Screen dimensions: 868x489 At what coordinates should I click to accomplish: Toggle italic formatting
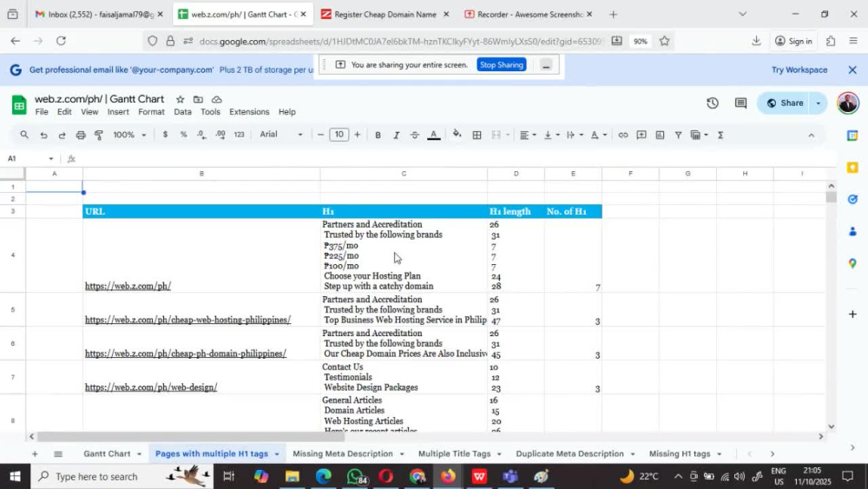[397, 135]
